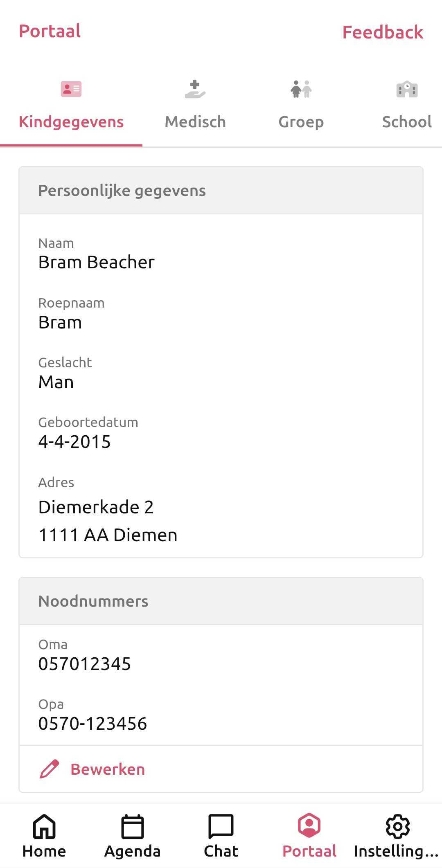The width and height of the screenshot is (442, 868).
Task: Select the Kindgegevens tab label
Action: [71, 122]
